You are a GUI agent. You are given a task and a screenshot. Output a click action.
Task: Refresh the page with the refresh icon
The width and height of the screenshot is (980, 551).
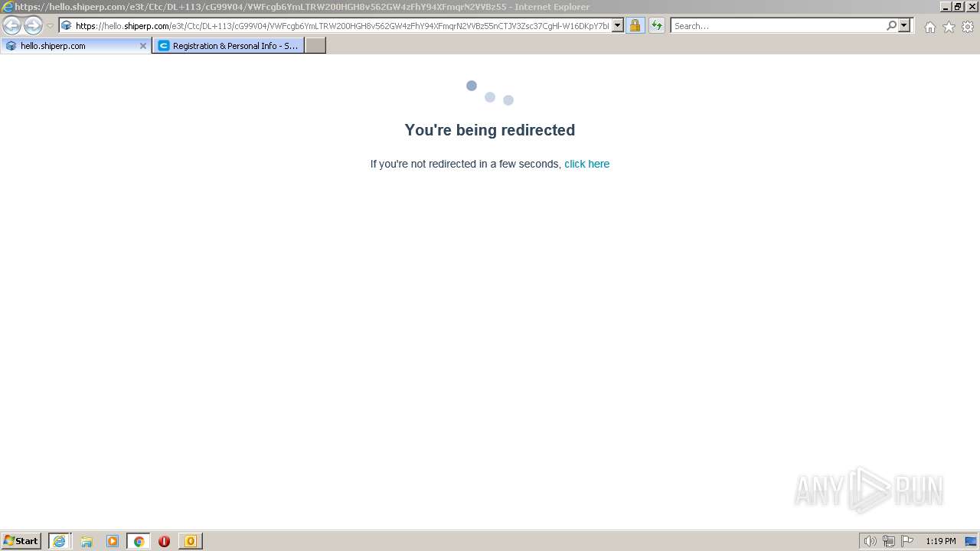click(x=657, y=25)
